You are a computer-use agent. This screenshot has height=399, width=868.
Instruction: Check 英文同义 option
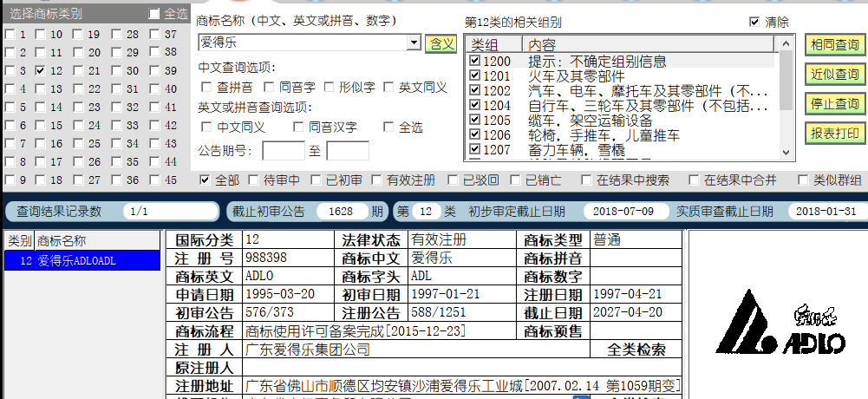(x=388, y=87)
